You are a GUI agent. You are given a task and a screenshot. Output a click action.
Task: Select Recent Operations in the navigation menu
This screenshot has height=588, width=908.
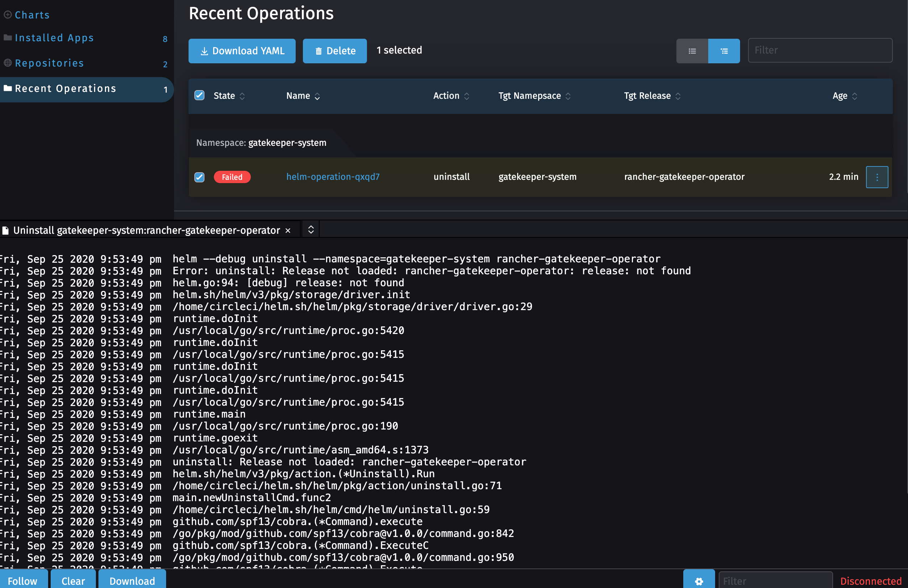(x=65, y=88)
